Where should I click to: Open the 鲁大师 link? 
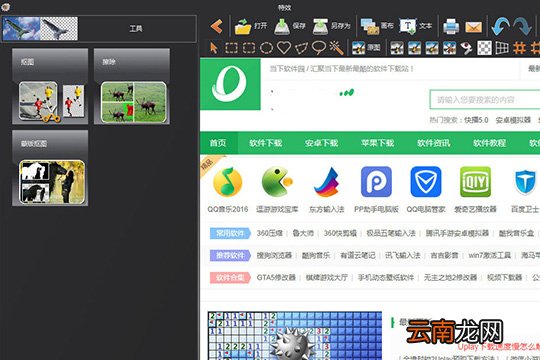pos(303,233)
